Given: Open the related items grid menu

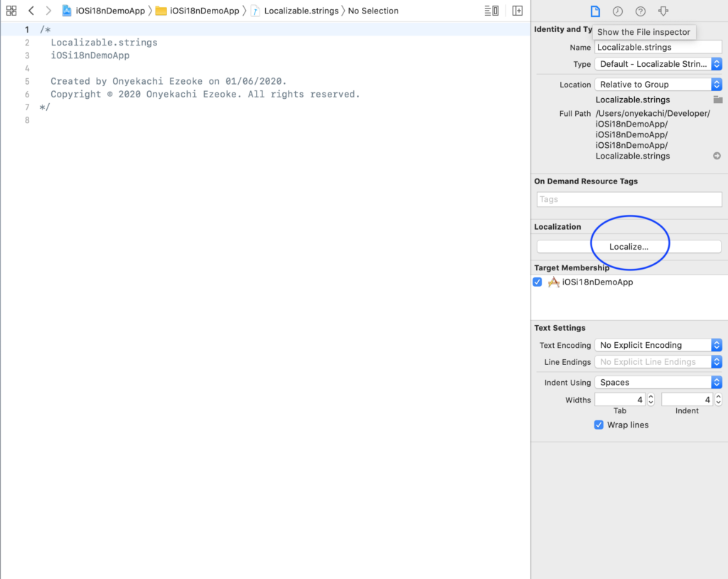Looking at the screenshot, I should click(x=11, y=11).
